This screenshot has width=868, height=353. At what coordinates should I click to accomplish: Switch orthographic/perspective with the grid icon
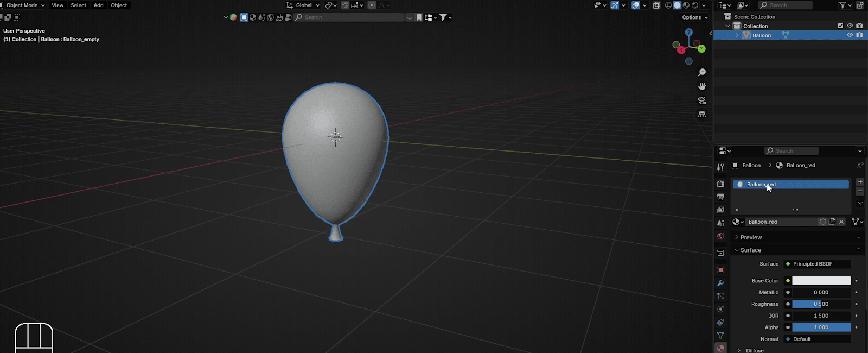pyautogui.click(x=702, y=115)
